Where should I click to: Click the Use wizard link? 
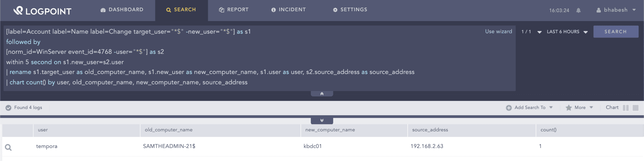498,32
